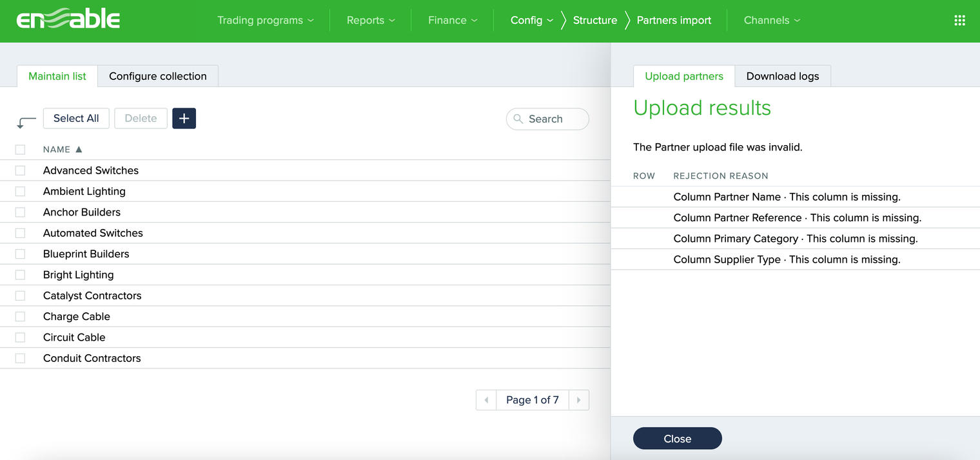Click the Upload results heading
This screenshot has height=460, width=980.
pyautogui.click(x=702, y=108)
